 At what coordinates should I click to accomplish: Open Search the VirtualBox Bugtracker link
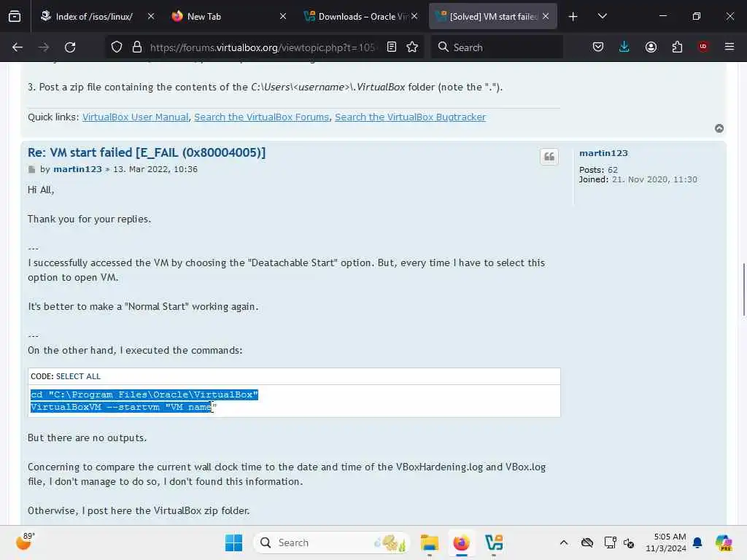click(410, 117)
